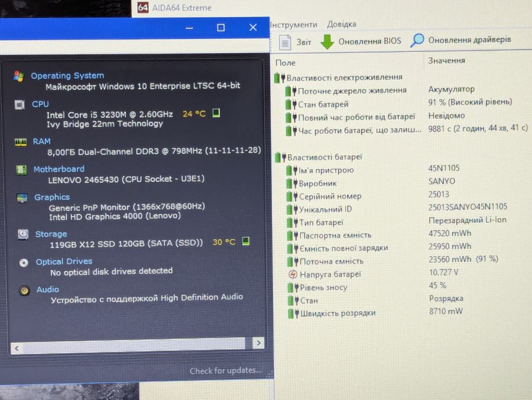Click the Розрядка state value
The width and height of the screenshot is (532, 400).
(x=446, y=298)
